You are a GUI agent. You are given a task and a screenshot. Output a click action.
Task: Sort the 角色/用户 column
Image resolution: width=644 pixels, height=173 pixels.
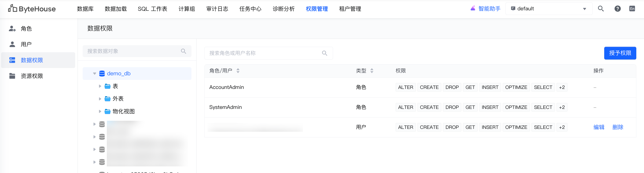pyautogui.click(x=238, y=71)
